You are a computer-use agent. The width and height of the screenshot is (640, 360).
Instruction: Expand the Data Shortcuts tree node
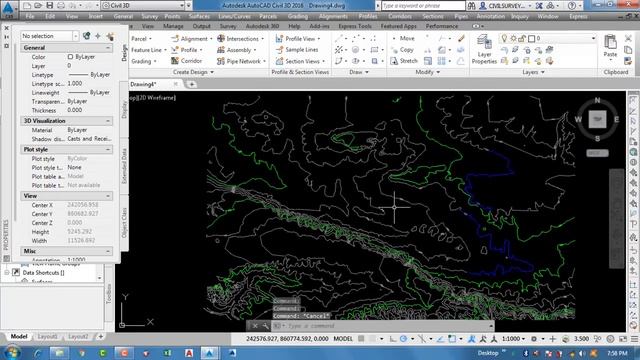7,272
